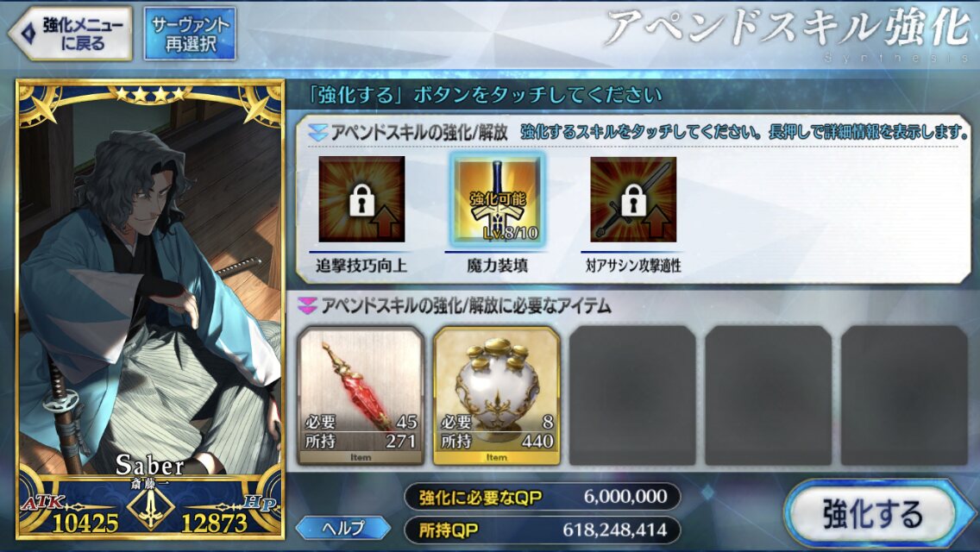Click the 追撃技巧向上 skill name label
Viewport: 980px width, 552px height.
click(361, 266)
